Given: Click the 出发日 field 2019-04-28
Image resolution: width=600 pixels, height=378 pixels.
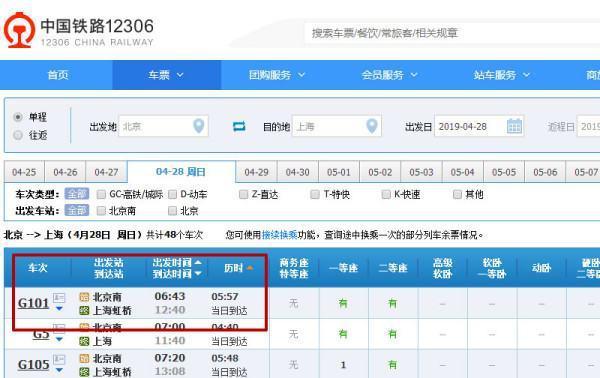Looking at the screenshot, I should [x=479, y=126].
